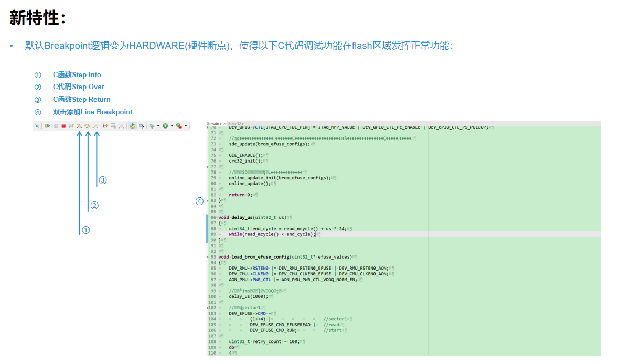Place cursor on the while(read_mcycle() line
The height and width of the screenshot is (364, 631).
272,234
